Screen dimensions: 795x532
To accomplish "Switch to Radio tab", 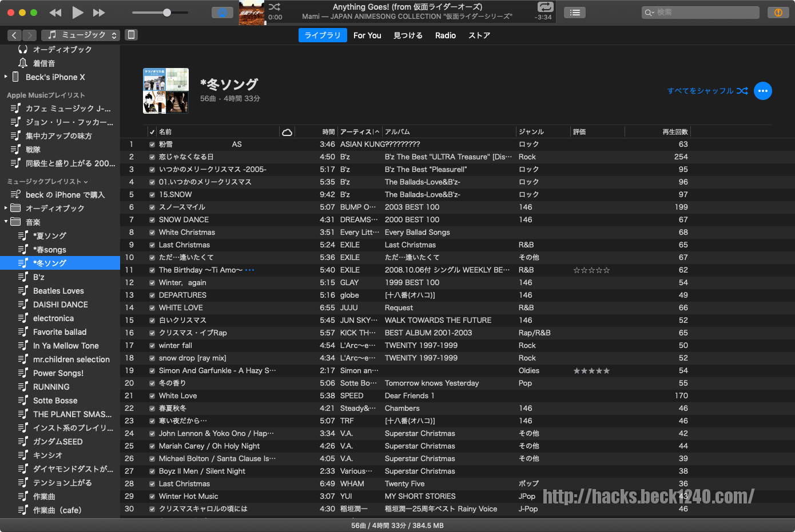I will pyautogui.click(x=446, y=35).
